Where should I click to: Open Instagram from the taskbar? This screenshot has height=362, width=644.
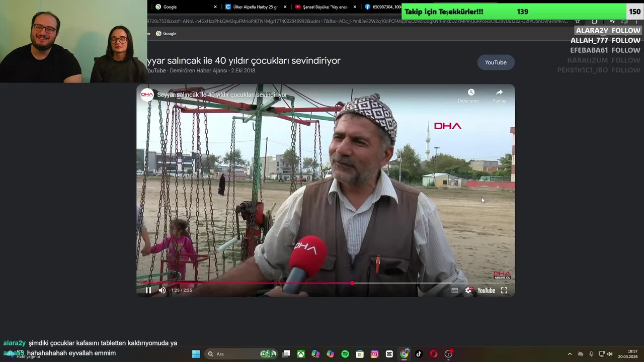[x=374, y=354]
